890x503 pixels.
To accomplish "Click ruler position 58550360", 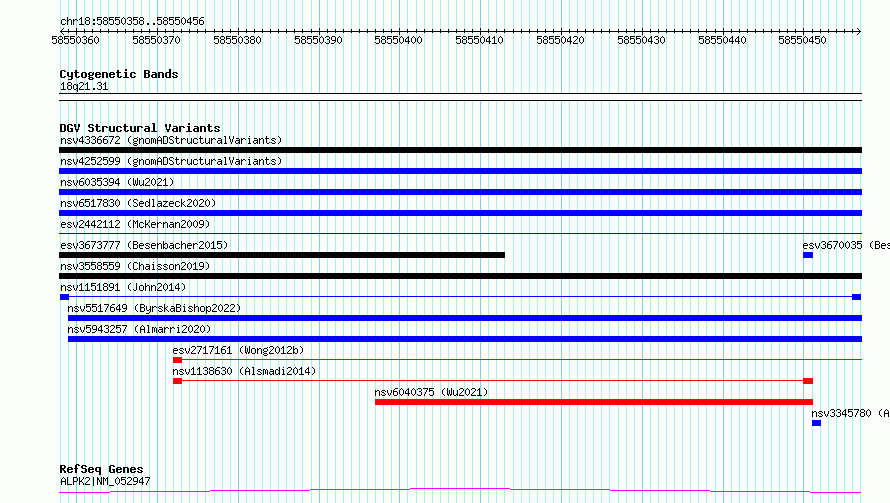I will coord(75,40).
